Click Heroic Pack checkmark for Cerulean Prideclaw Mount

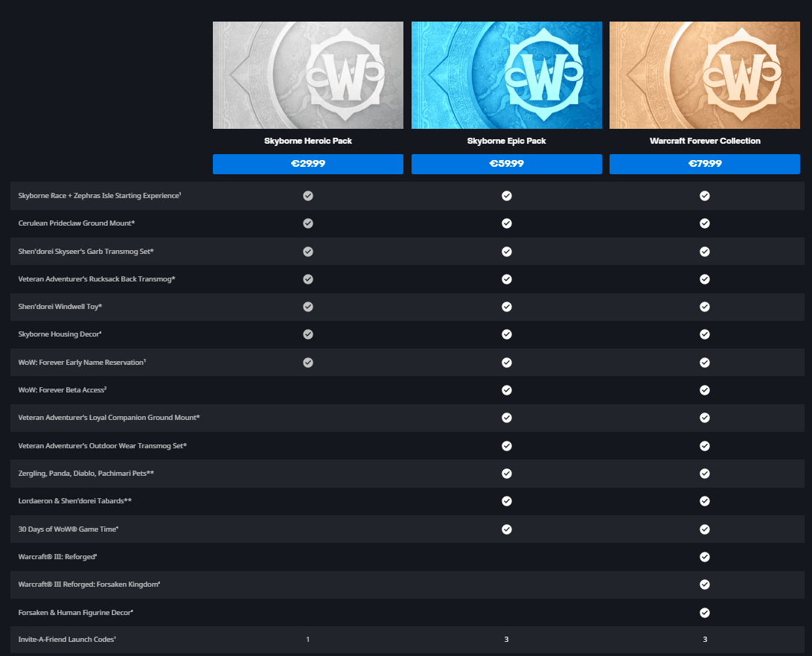308,223
